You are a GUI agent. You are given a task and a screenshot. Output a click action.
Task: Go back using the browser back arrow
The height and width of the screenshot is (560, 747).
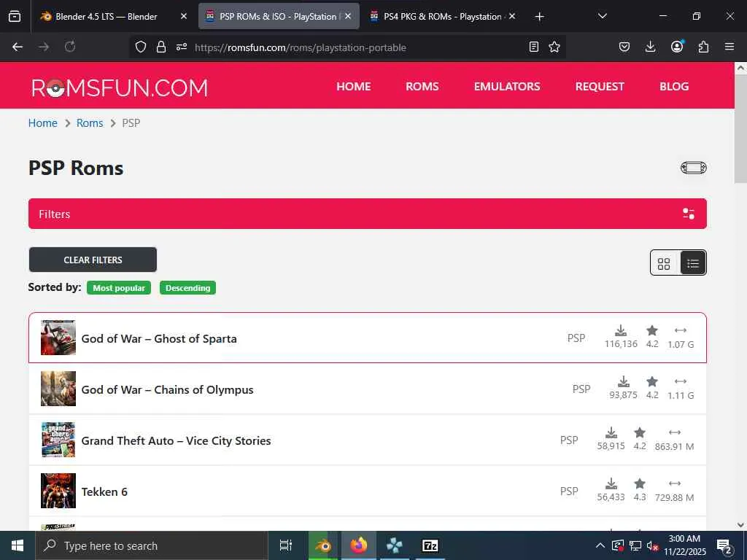point(18,47)
